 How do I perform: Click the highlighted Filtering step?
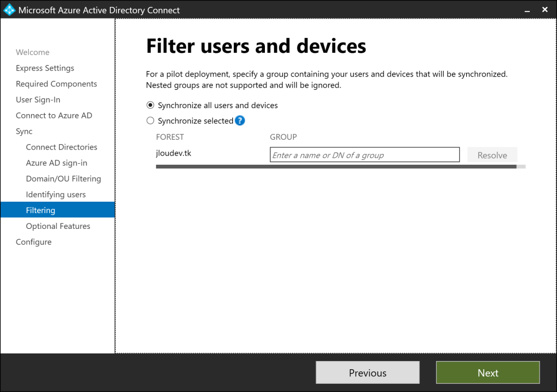click(58, 210)
